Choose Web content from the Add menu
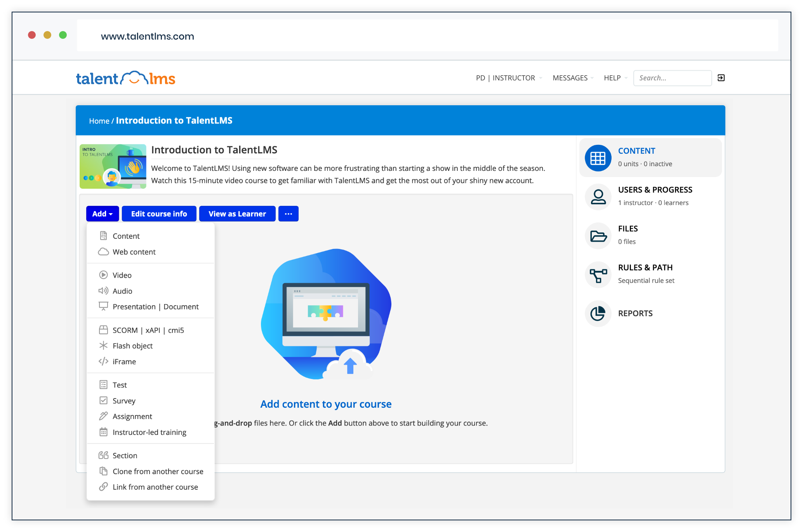803x532 pixels. 151,252
